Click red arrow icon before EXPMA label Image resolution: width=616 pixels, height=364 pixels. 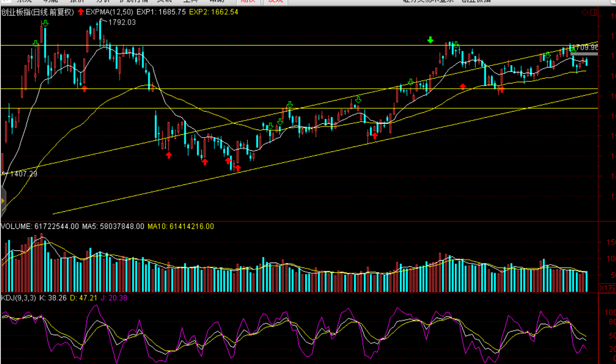[x=81, y=12]
